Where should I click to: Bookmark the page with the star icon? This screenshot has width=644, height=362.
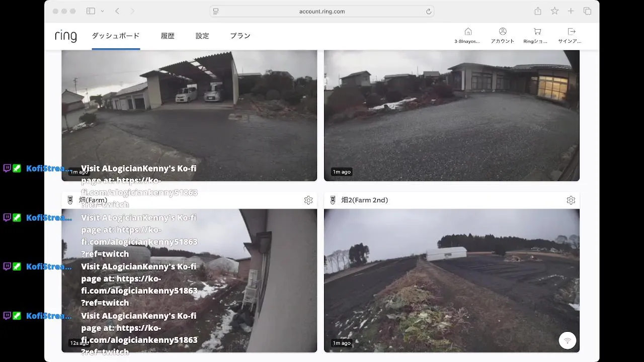[554, 11]
